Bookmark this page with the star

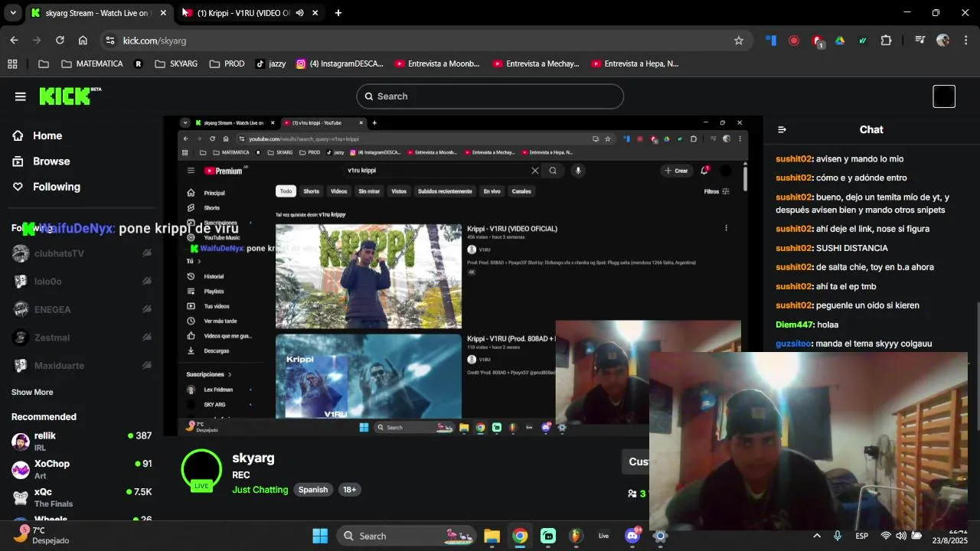click(x=738, y=41)
